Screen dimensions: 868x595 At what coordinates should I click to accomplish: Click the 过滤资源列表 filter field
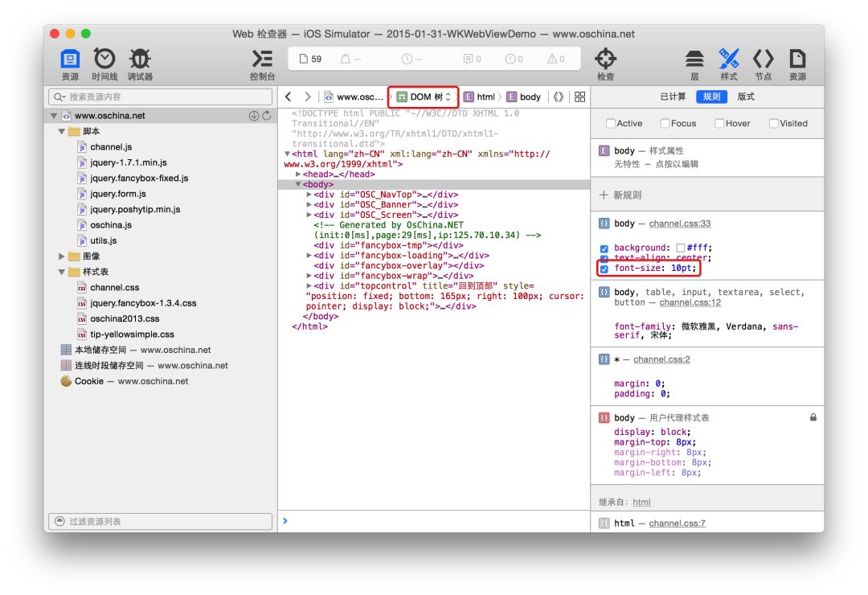point(161,521)
